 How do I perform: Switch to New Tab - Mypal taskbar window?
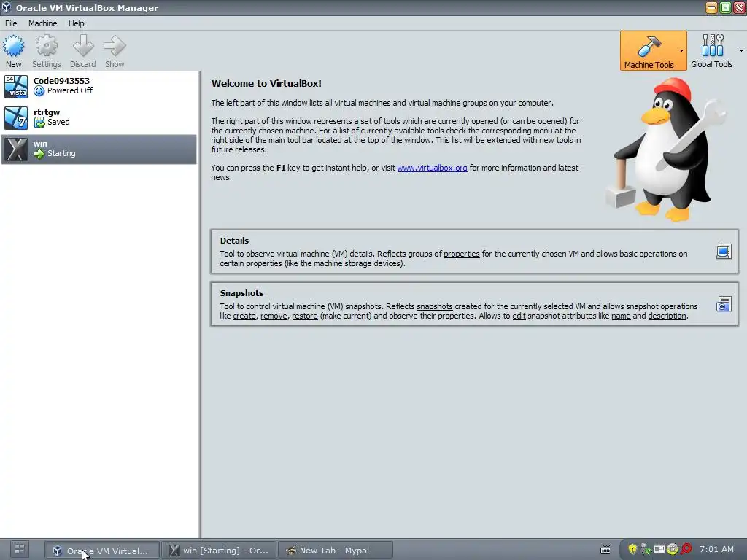[x=335, y=551]
